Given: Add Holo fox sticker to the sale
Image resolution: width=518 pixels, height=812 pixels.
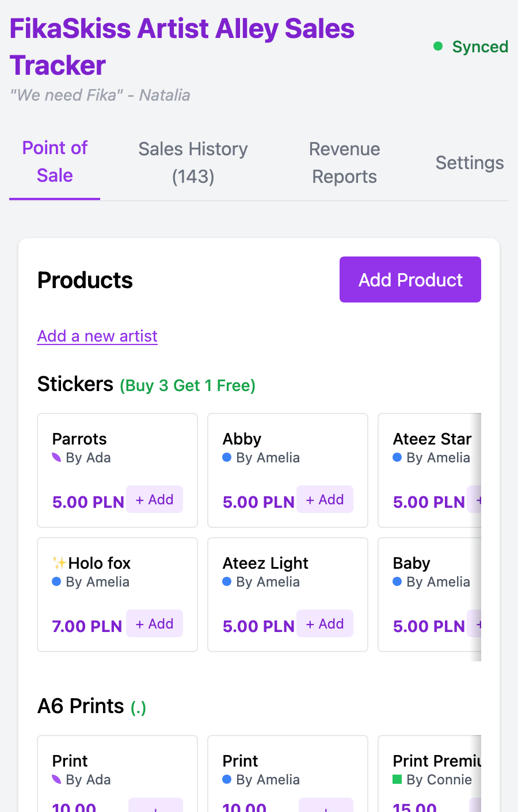Looking at the screenshot, I should click(x=154, y=624).
